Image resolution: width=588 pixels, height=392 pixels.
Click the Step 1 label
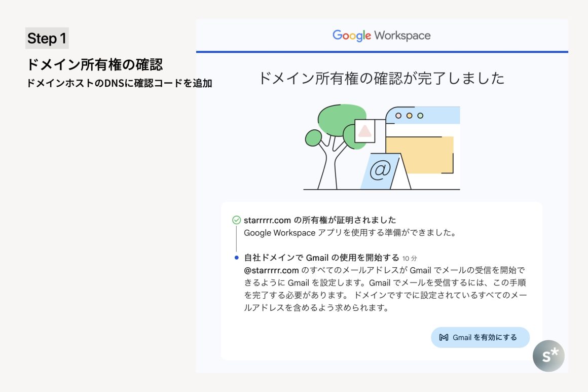click(x=47, y=39)
